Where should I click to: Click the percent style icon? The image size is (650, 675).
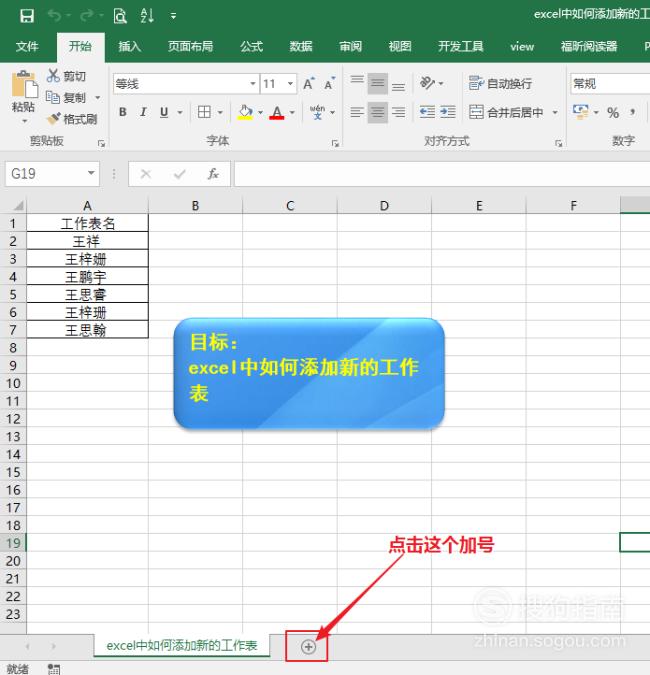tap(613, 112)
